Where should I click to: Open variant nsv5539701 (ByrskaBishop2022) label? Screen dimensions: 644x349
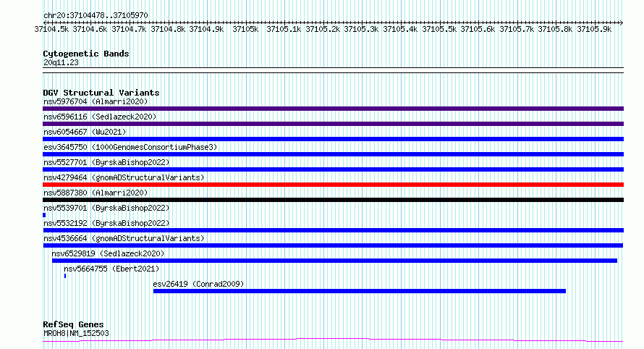click(x=106, y=208)
